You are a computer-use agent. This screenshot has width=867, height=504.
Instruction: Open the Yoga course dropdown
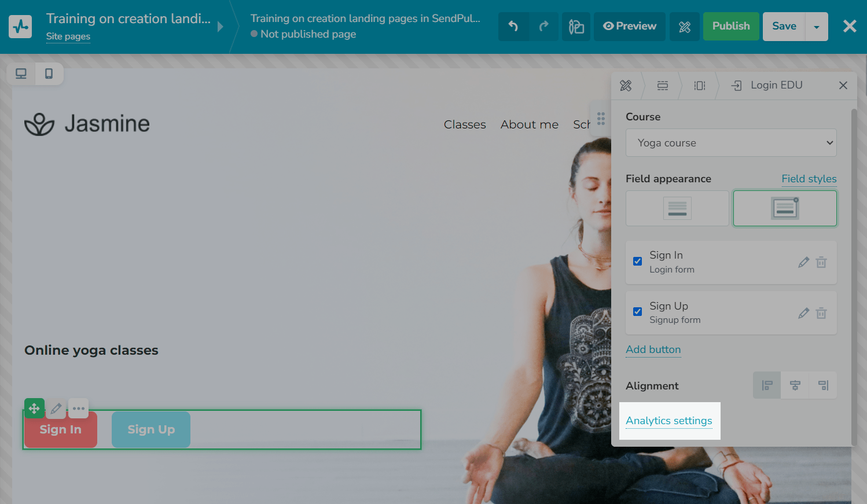coord(731,143)
